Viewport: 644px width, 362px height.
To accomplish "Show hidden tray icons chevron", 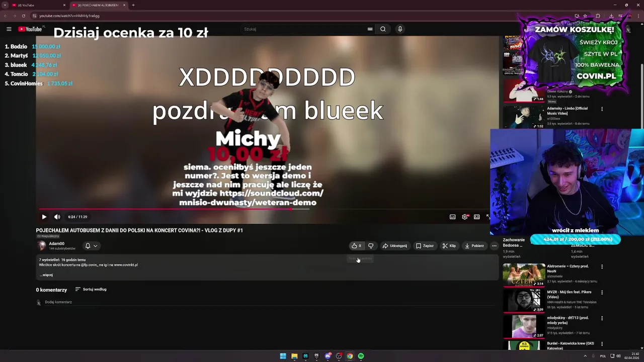I will [x=585, y=356].
